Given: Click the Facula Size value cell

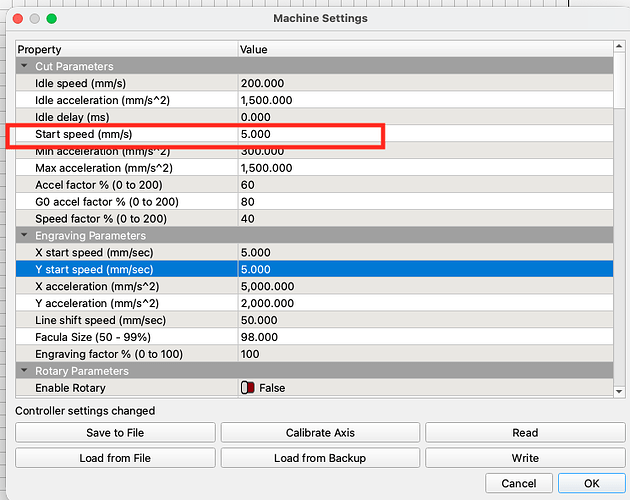Looking at the screenshot, I should [x=420, y=337].
